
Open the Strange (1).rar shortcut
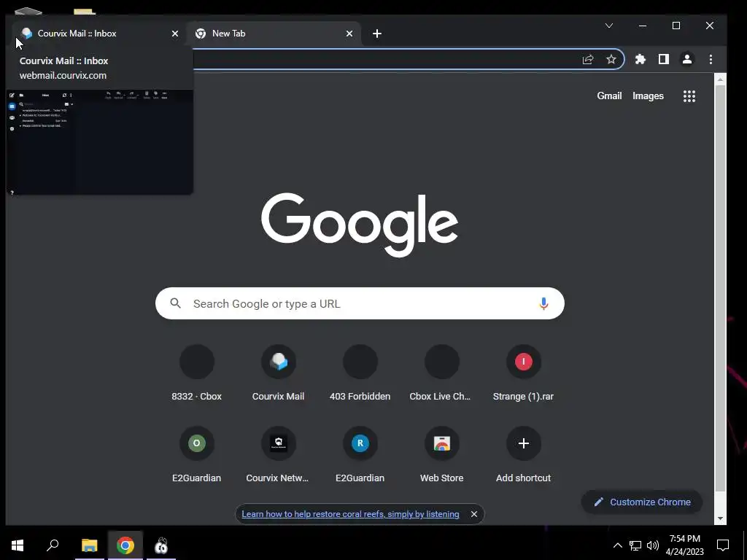pyautogui.click(x=524, y=374)
